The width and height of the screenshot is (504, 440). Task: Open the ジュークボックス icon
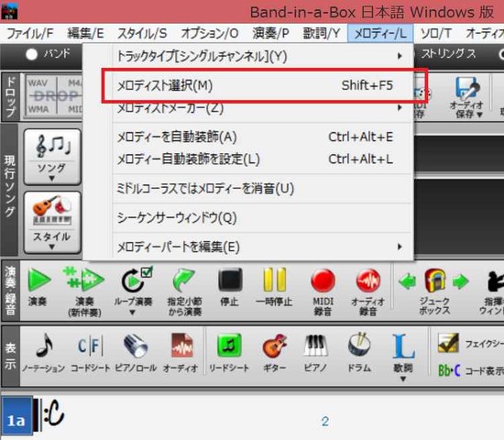coord(434,291)
